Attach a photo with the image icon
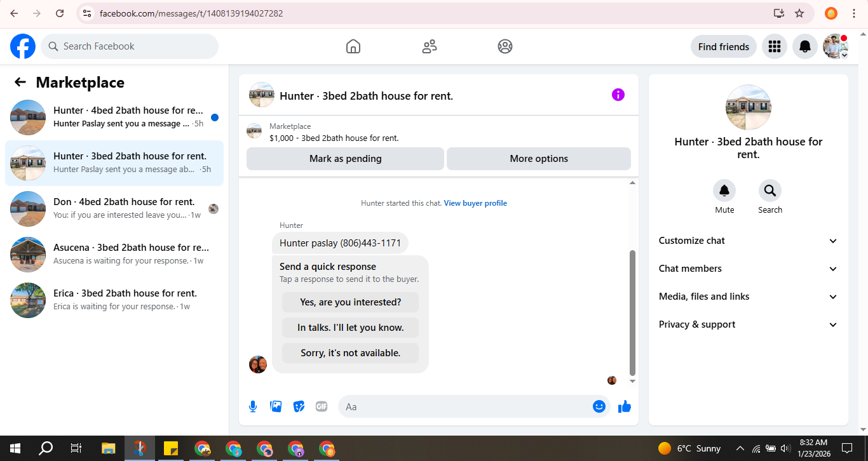Viewport: 868px width, 461px height. click(276, 406)
